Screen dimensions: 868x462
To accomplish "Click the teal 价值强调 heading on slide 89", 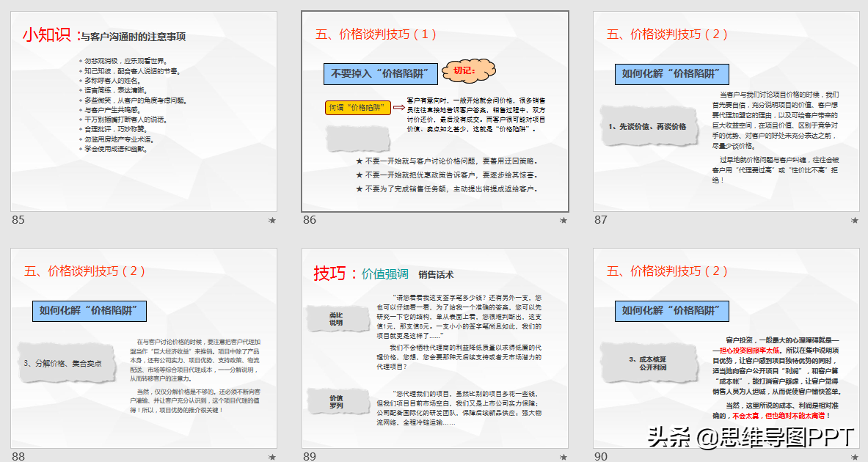I will point(385,274).
